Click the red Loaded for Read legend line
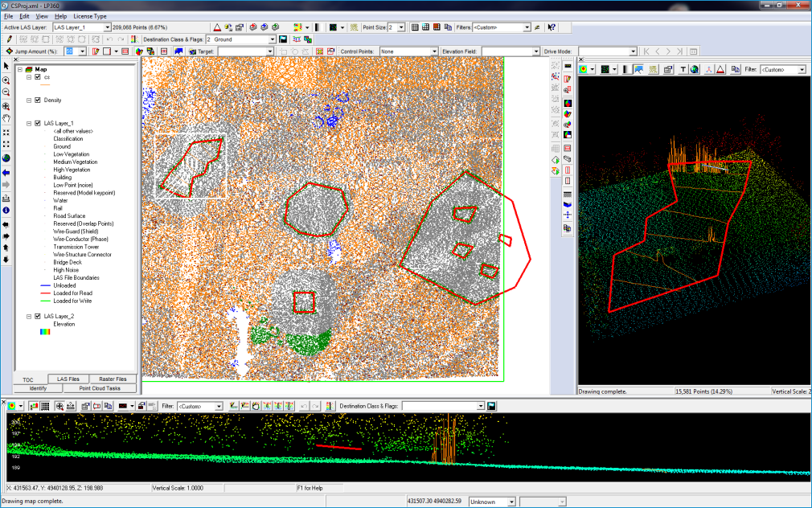Viewport: 812px width, 508px height. (x=45, y=293)
